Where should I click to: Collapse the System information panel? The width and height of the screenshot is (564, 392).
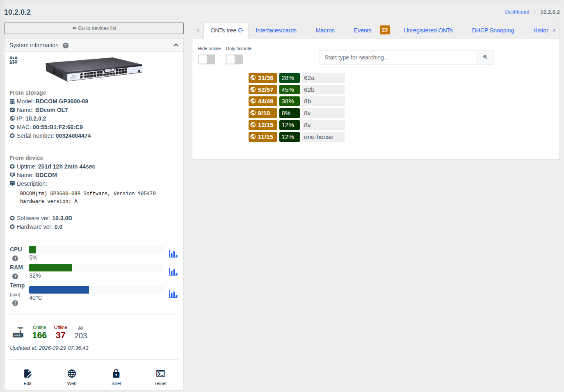(x=176, y=45)
